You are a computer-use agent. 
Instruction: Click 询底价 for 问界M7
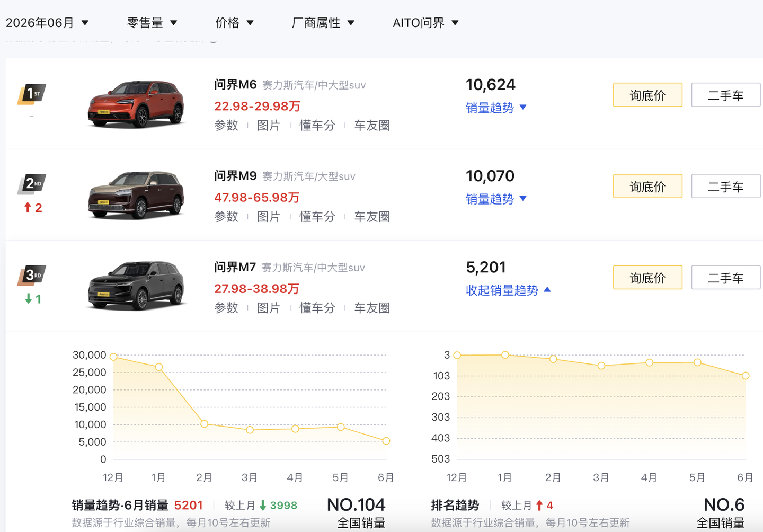(647, 277)
